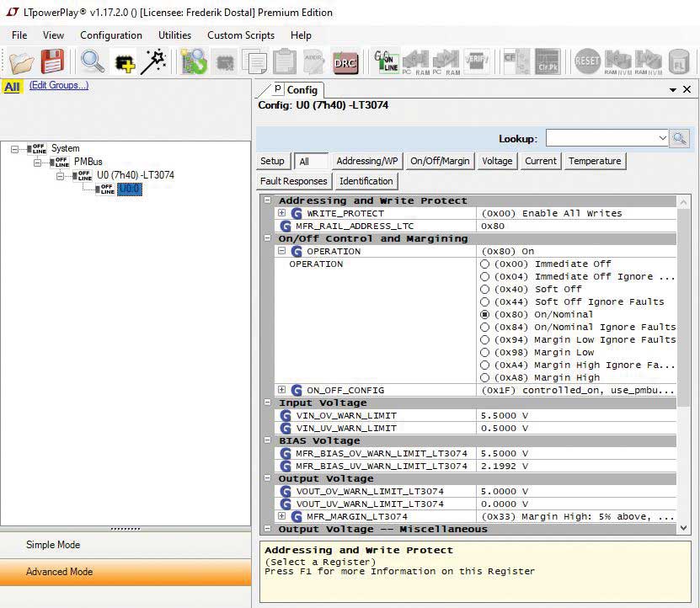Click the Go Online toolbar icon
Screen dimensions: 700x608
coord(387,61)
